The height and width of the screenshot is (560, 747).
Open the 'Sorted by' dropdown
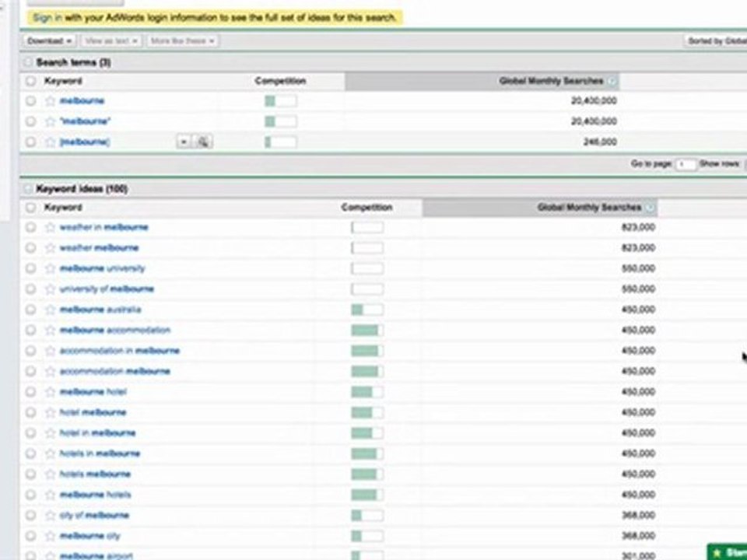pos(716,41)
